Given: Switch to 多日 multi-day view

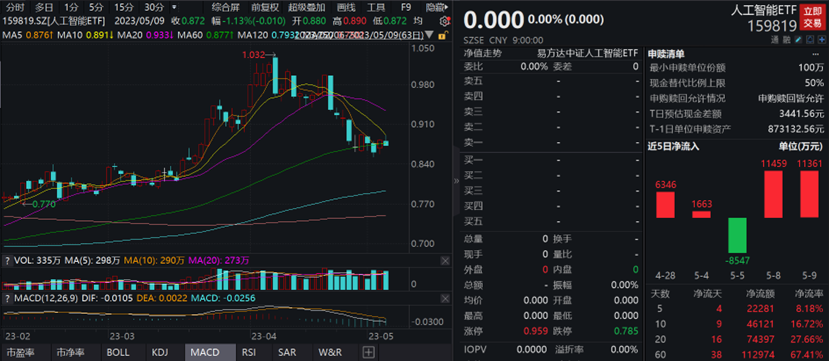Looking at the screenshot, I should tap(44, 7).
